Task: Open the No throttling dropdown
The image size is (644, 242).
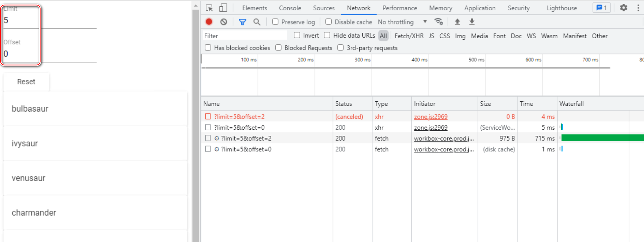Action: click(402, 22)
